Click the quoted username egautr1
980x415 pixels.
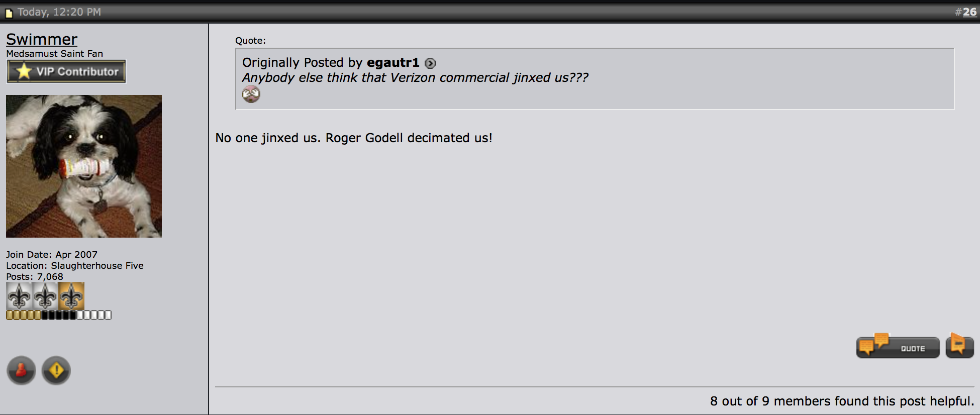pos(393,62)
